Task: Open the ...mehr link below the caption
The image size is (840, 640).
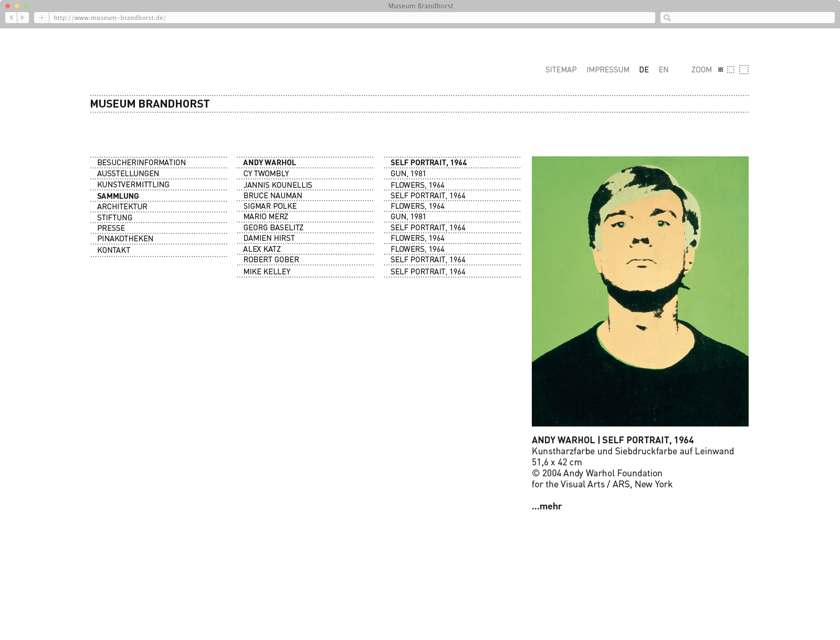Action: click(547, 506)
